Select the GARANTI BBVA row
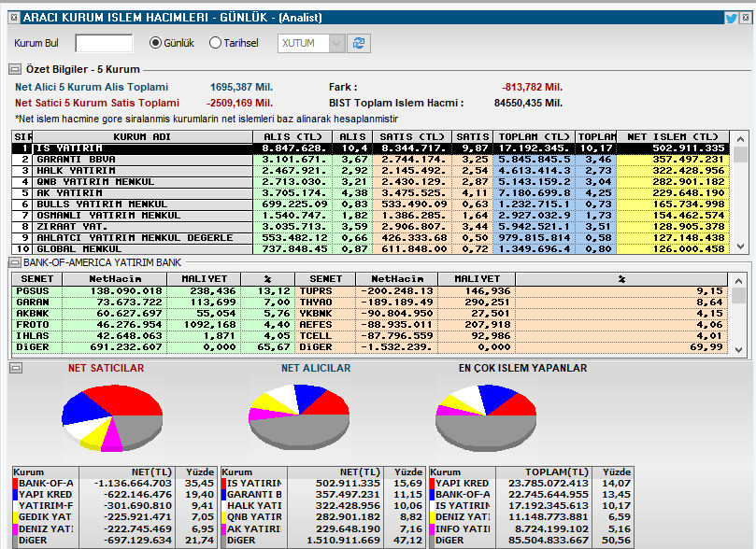The image size is (756, 549). click(x=370, y=160)
